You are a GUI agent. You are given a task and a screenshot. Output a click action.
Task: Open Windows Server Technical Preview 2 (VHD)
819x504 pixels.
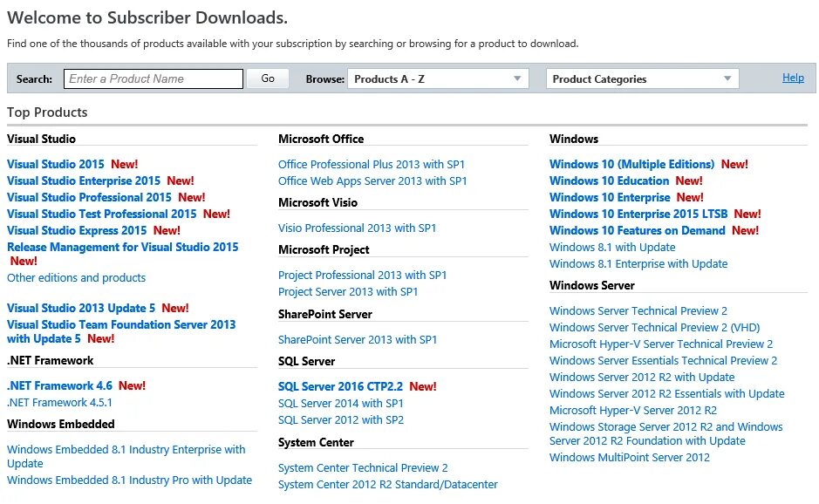pos(654,328)
